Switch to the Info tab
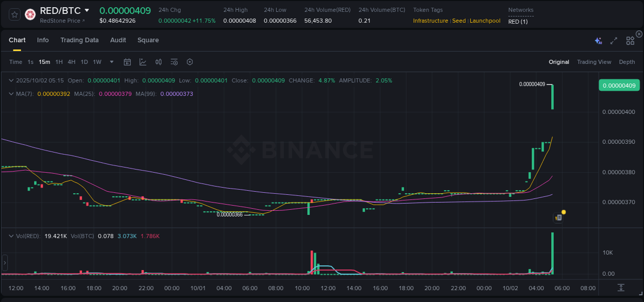The height and width of the screenshot is (302, 644). [43, 40]
